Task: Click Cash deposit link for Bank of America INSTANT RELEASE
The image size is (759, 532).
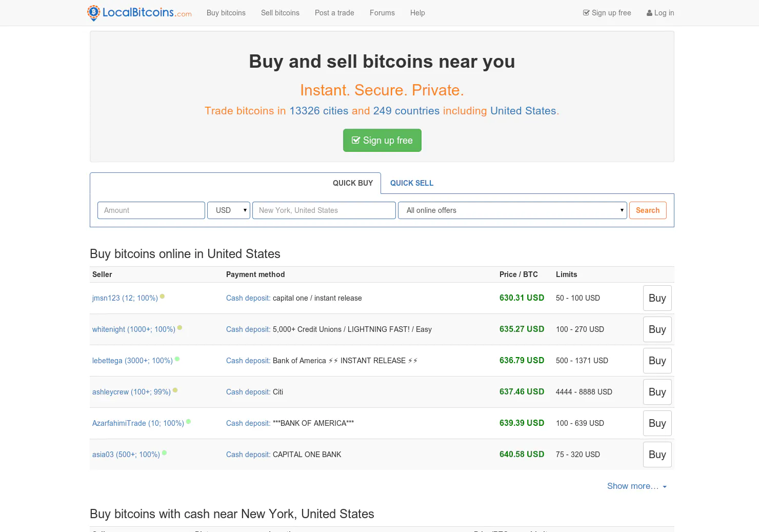Action: 248,361
